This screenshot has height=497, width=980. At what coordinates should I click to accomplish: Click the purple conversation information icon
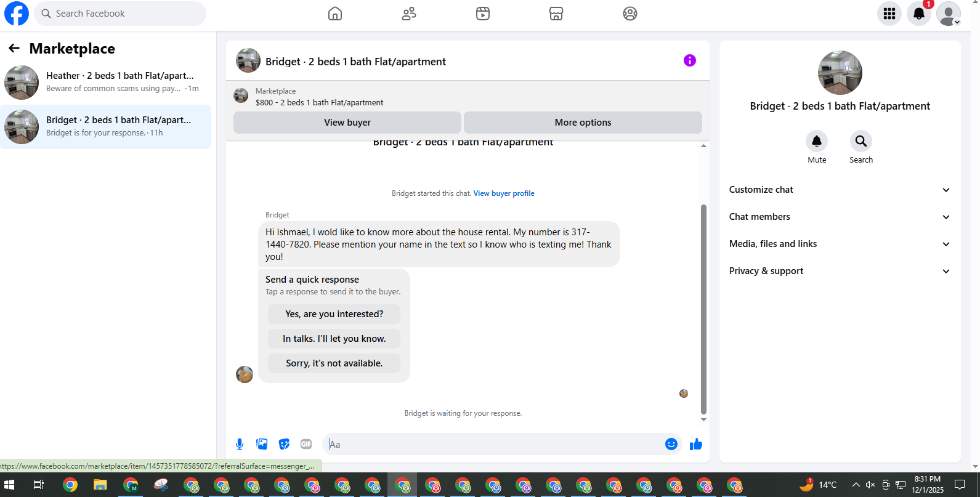tap(690, 60)
